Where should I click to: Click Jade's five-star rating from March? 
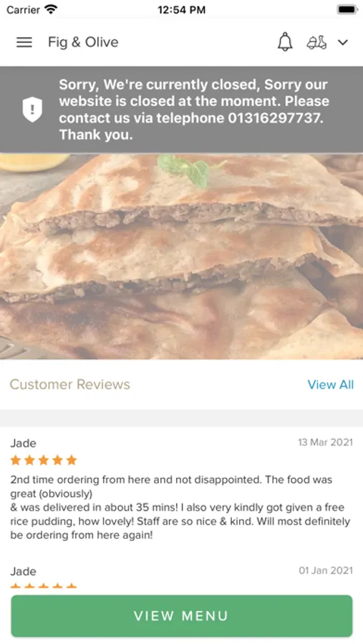point(44,460)
